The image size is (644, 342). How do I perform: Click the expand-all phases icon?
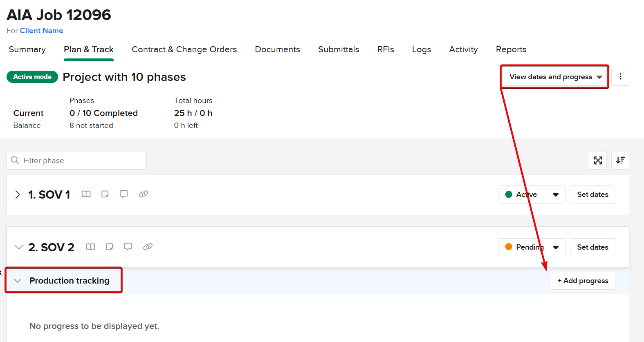[x=597, y=161]
